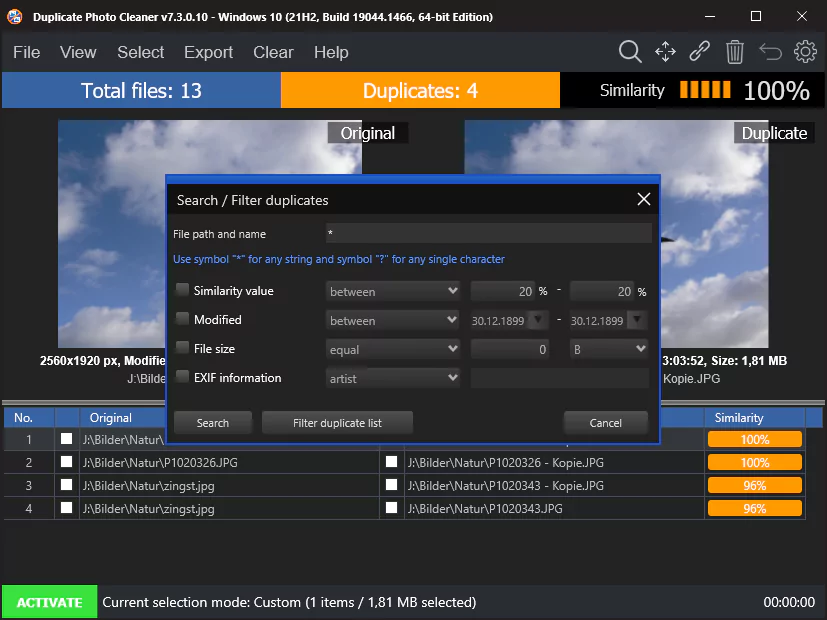
Task: Enable the EXIF information filter checkbox
Action: tap(182, 377)
